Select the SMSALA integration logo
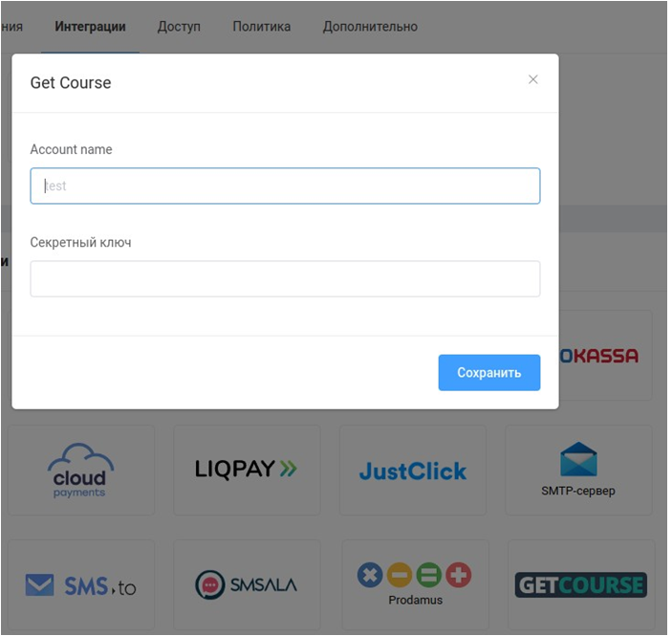The height and width of the screenshot is (636, 672). point(247,585)
